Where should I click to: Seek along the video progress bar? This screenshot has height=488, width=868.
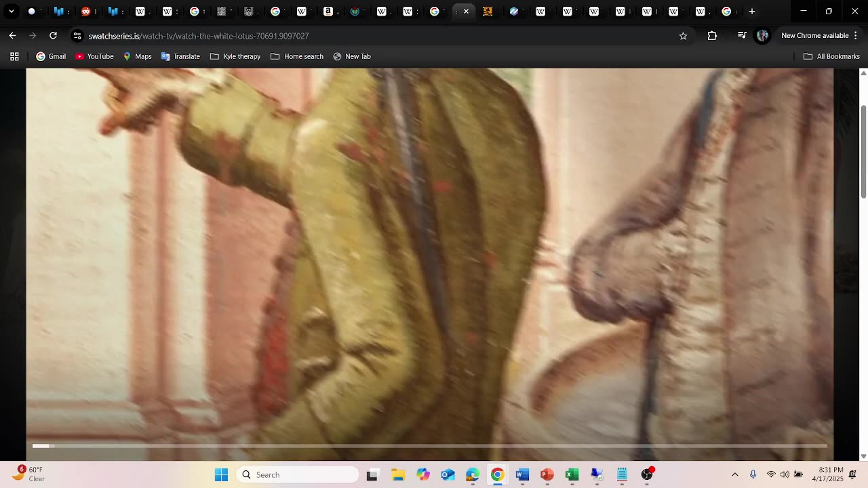pos(429,445)
